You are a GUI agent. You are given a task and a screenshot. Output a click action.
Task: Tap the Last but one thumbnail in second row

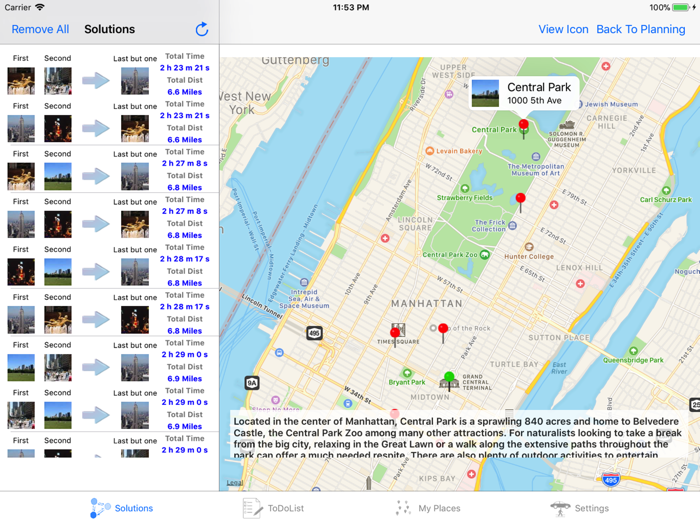[x=135, y=128]
